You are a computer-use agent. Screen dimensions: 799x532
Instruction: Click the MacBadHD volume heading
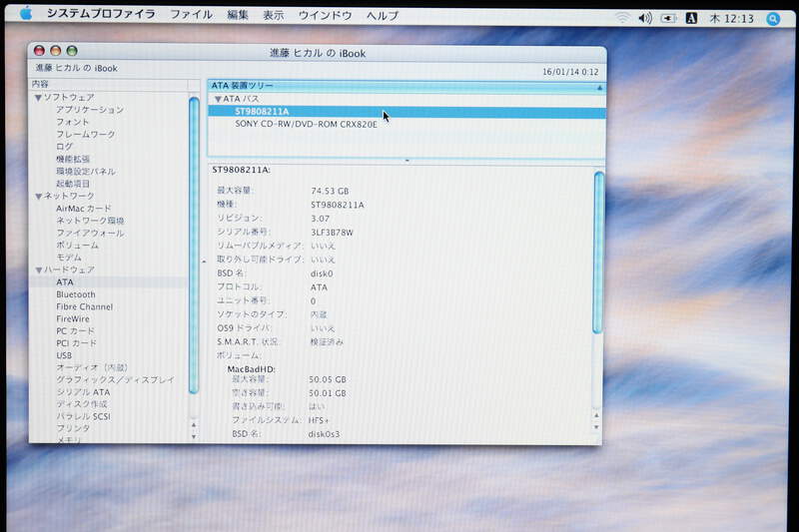tap(252, 369)
